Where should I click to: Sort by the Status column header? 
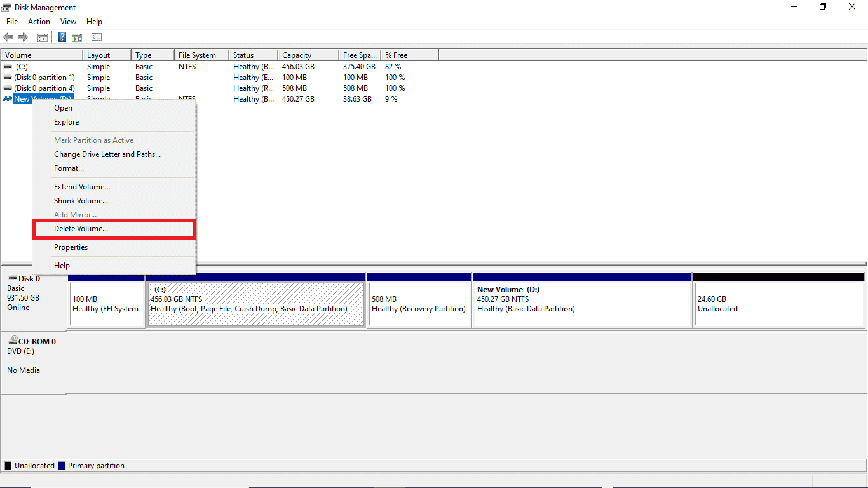coord(254,55)
